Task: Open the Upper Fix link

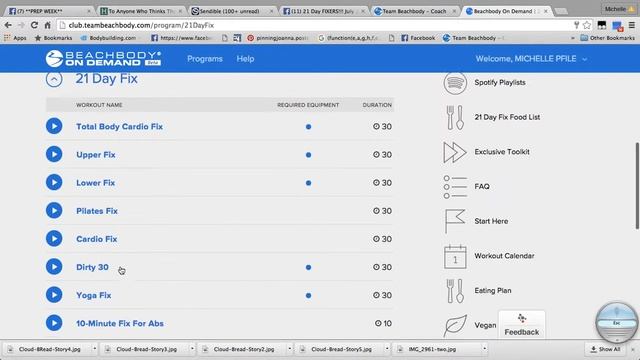Action: click(96, 155)
